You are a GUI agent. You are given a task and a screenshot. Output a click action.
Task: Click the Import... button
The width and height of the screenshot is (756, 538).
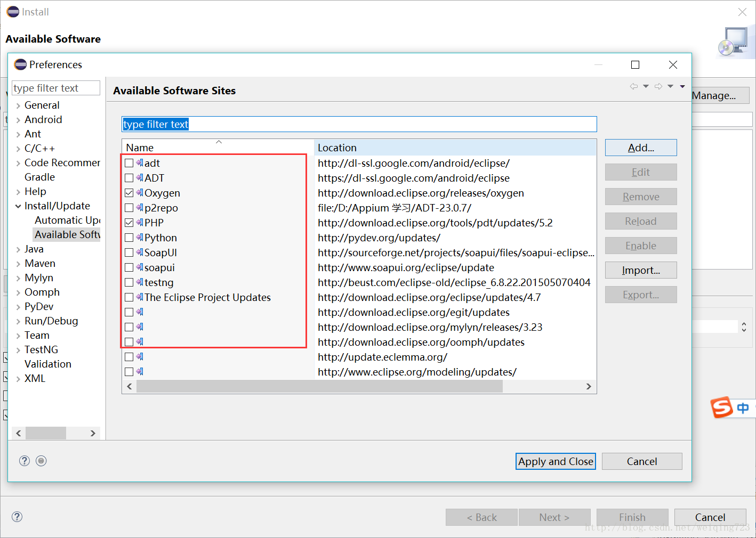[641, 270]
